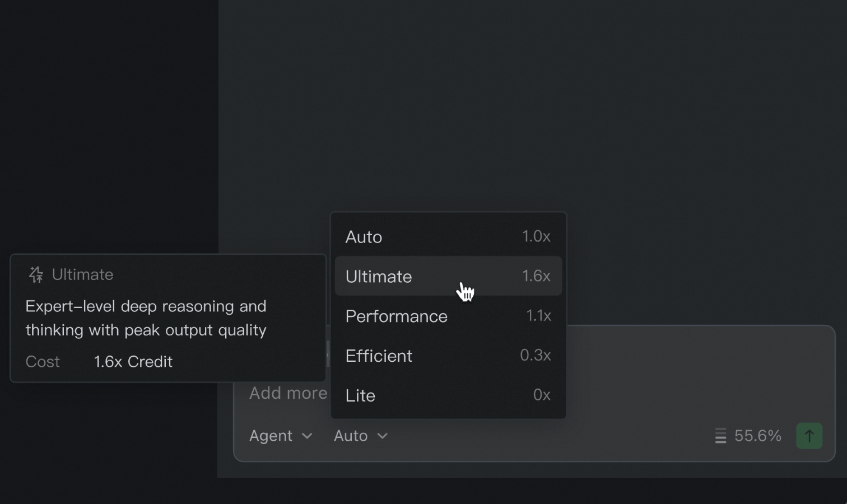847x504 pixels.
Task: Click the "1.6x Credit" cost value
Action: click(x=133, y=362)
